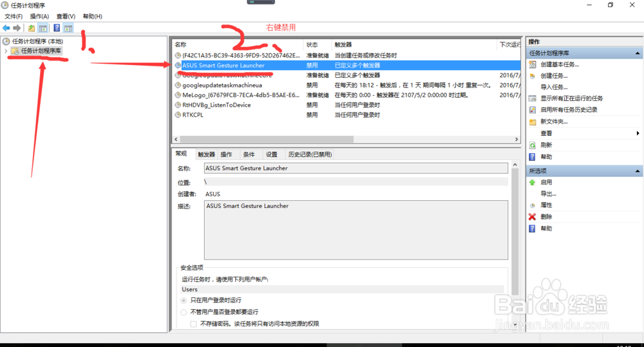
Task: Click the task list horizontal scrollbar thumb
Action: [x=267, y=139]
